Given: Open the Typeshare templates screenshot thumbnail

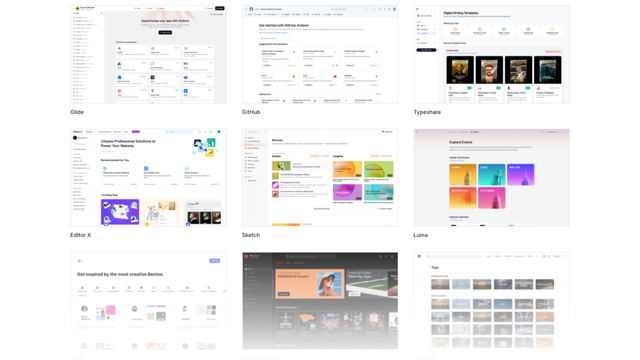Looking at the screenshot, I should (491, 54).
